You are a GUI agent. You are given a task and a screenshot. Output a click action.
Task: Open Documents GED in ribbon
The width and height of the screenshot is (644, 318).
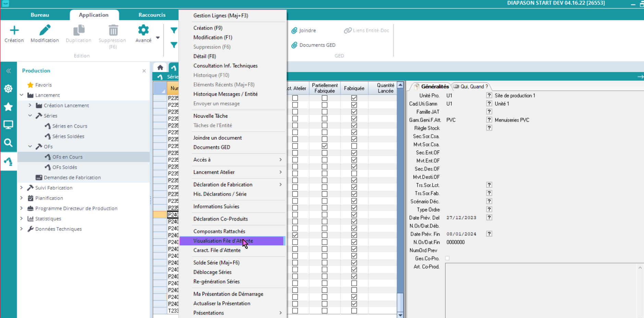(x=317, y=45)
